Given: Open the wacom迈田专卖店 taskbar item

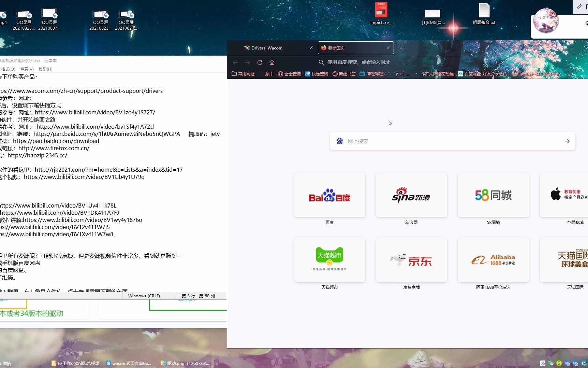Looking at the screenshot, I should click(x=129, y=363).
